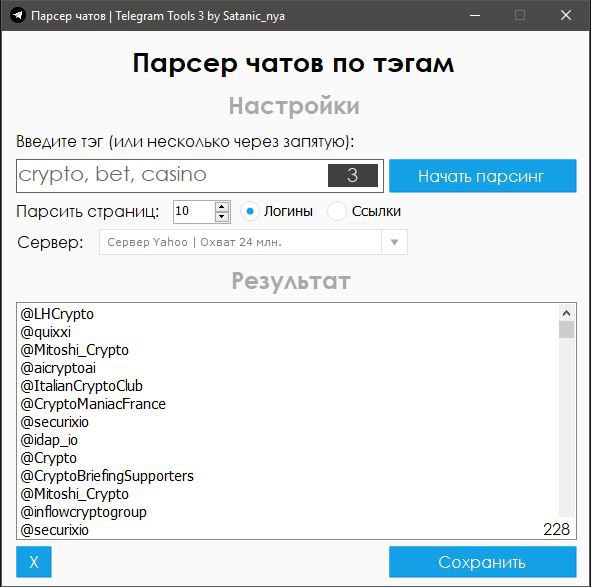The width and height of the screenshot is (591, 587).
Task: Select the Логины radio button
Action: pyautogui.click(x=250, y=211)
